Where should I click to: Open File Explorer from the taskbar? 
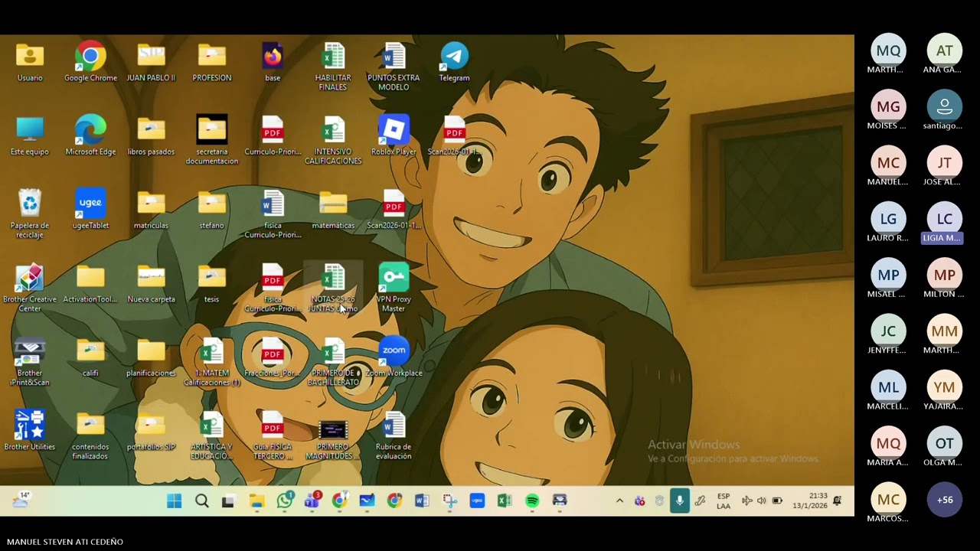256,500
